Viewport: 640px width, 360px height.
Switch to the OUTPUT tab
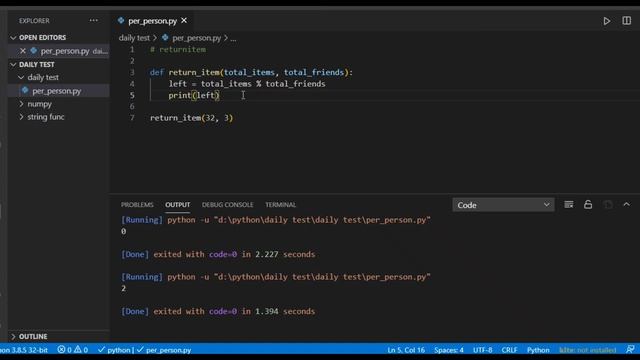coord(178,204)
